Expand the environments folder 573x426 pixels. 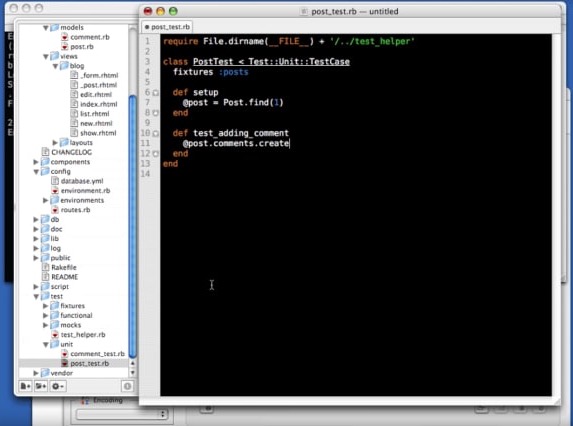(x=45, y=200)
